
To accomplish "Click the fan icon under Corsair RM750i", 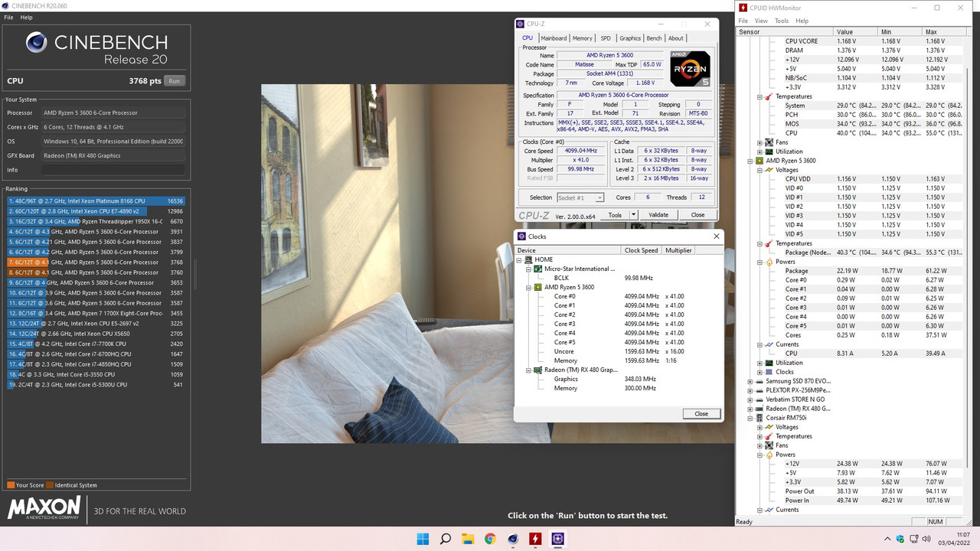I will coord(769,445).
